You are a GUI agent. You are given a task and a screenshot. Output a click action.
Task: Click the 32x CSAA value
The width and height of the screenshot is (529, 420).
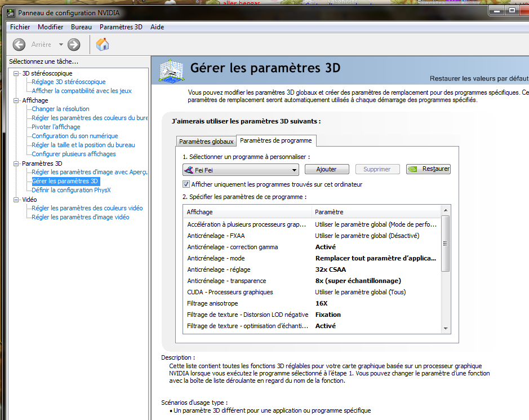331,269
